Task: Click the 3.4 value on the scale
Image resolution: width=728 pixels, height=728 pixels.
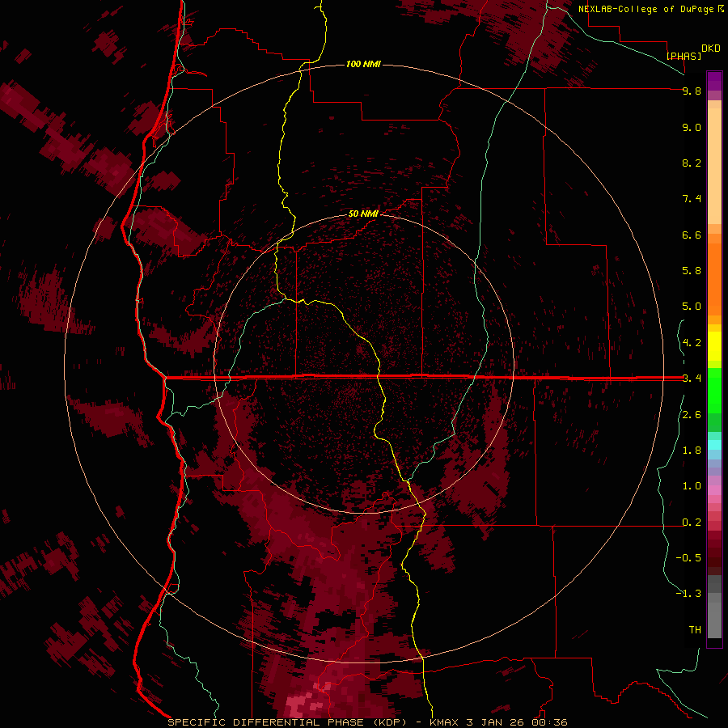Action: pyautogui.click(x=692, y=379)
